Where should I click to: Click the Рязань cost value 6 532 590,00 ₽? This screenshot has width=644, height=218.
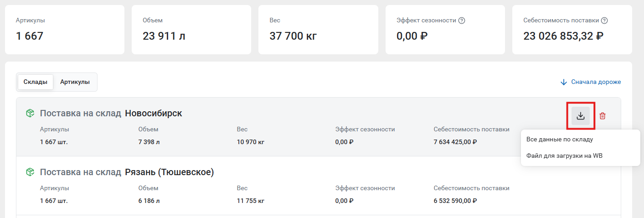pos(455,201)
